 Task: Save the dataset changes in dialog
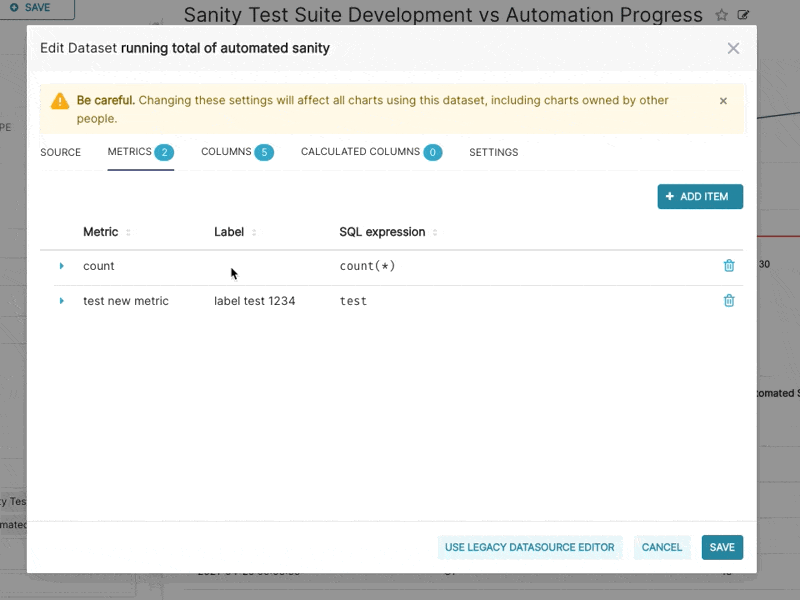coord(722,547)
